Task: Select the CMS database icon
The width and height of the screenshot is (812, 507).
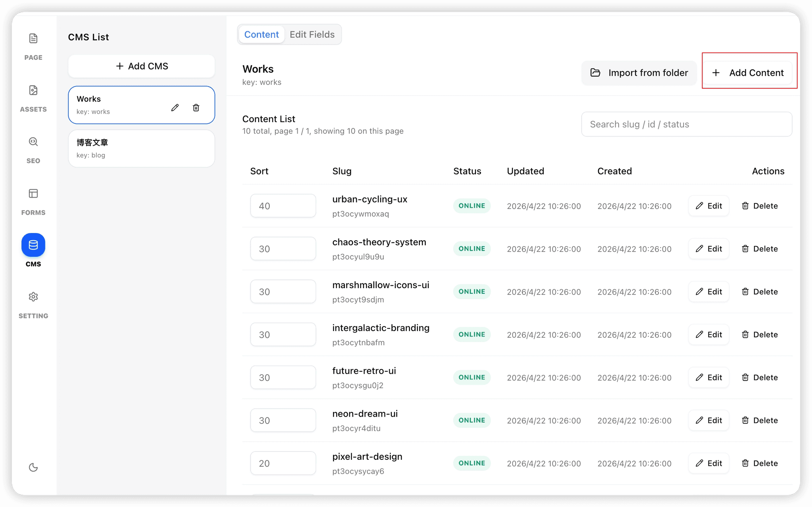Action: 33,245
